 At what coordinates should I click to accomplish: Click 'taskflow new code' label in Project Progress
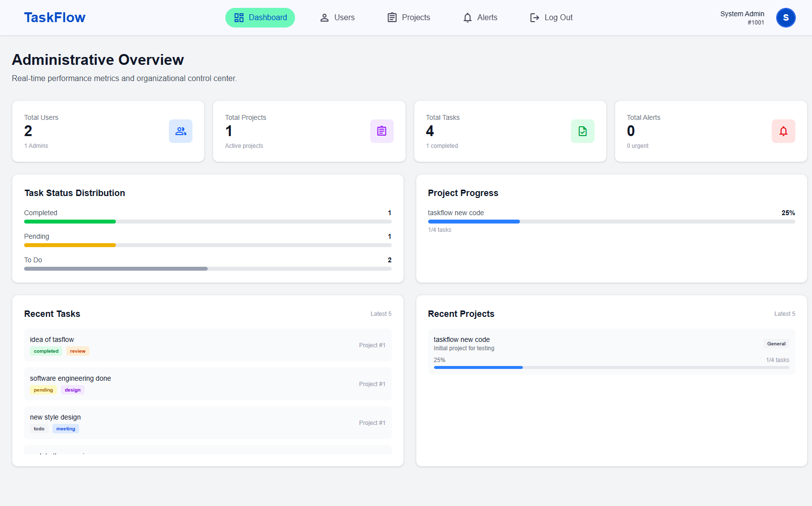tap(456, 213)
